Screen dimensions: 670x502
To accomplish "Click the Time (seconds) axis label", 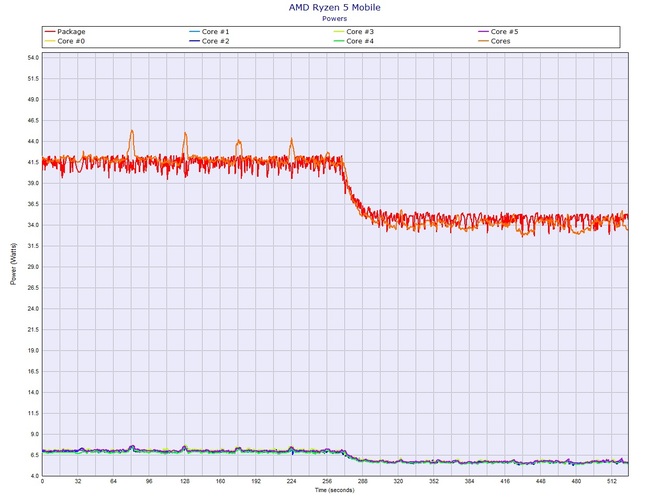I will [x=335, y=490].
